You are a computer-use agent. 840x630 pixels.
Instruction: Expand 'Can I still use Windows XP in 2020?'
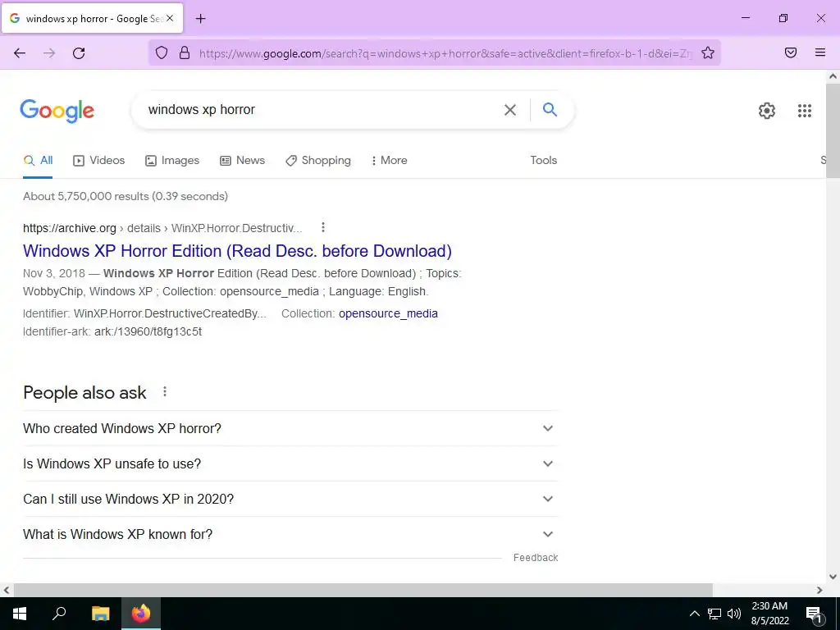pos(290,500)
